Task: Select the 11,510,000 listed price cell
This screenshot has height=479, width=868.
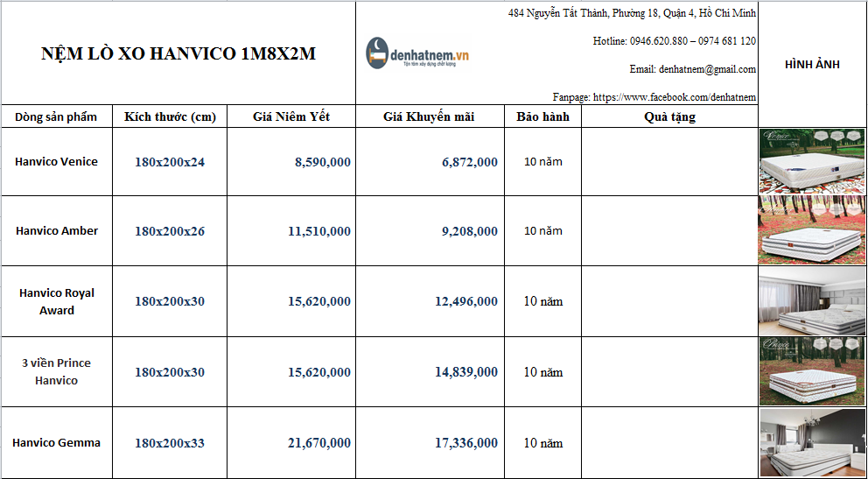Action: [291, 231]
